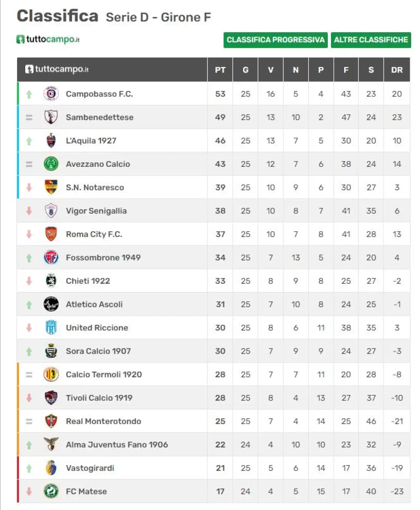Click the Sambenedettese team crest
Viewport: 420px width, 510px height.
(51, 117)
